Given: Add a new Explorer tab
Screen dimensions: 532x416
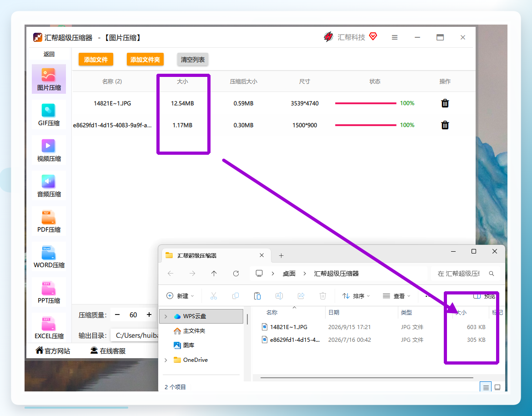Looking at the screenshot, I should pyautogui.click(x=281, y=256).
